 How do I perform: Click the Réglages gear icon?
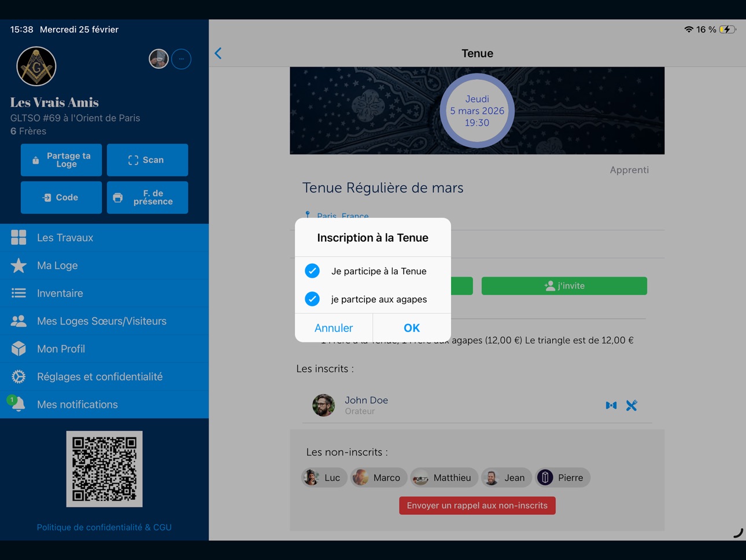click(x=19, y=377)
